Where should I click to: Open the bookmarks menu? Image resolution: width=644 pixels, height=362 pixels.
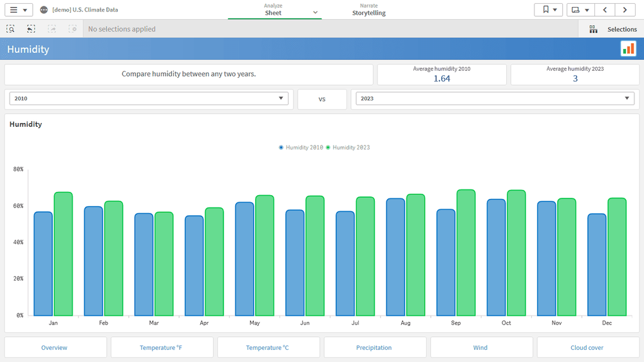point(548,10)
